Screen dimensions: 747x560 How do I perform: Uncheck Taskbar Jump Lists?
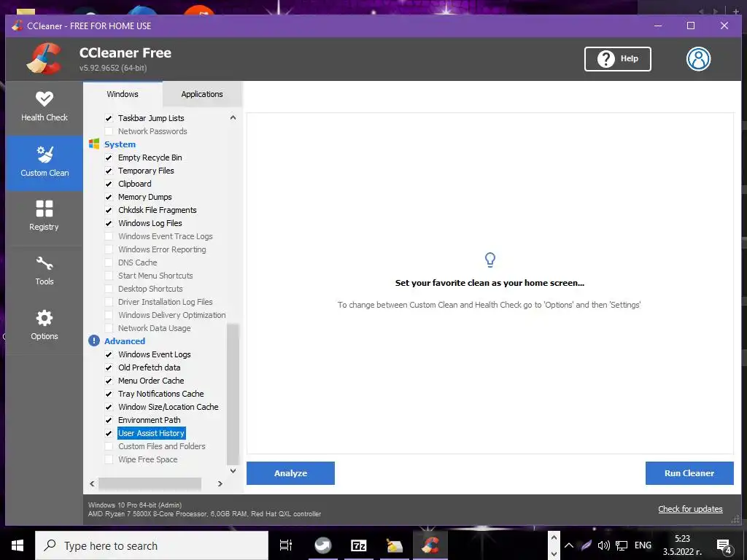point(109,118)
